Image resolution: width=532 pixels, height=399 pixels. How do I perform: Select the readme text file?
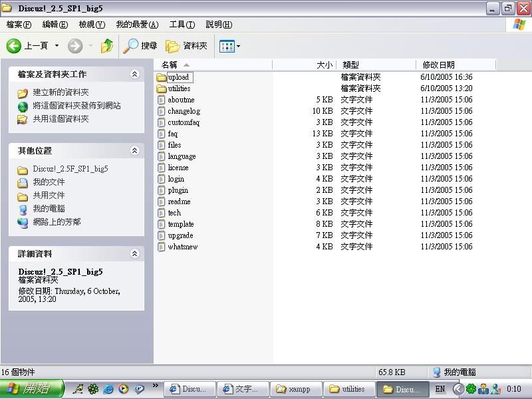(x=178, y=201)
